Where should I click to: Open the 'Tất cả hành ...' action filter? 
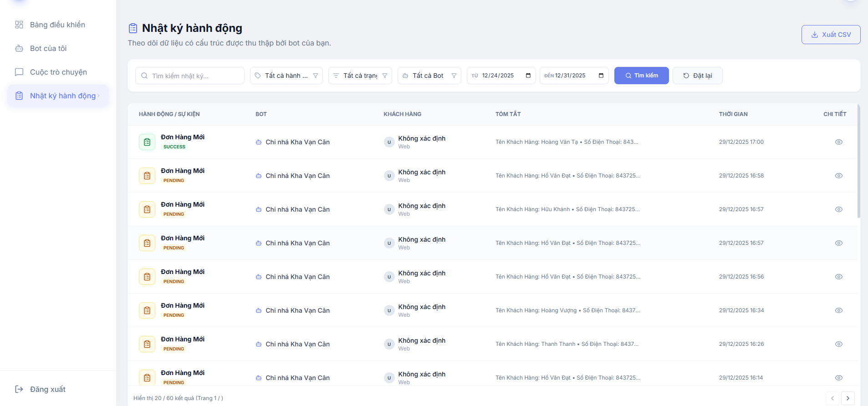[286, 76]
